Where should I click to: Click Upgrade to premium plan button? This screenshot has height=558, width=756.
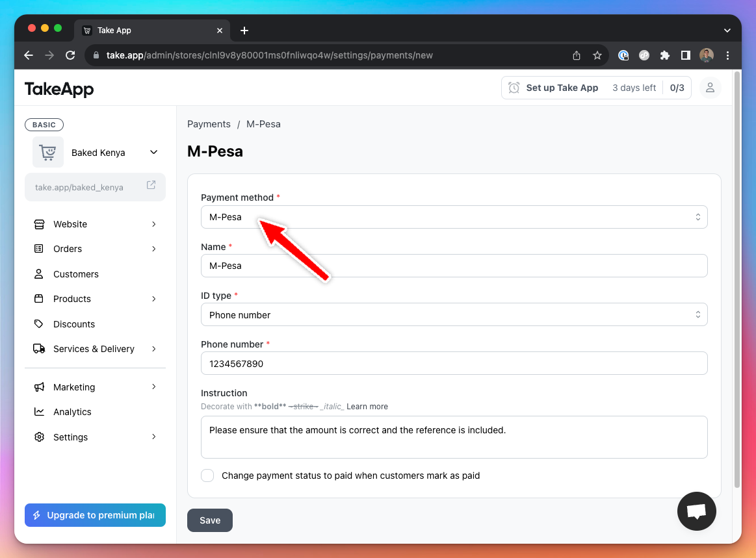click(95, 515)
